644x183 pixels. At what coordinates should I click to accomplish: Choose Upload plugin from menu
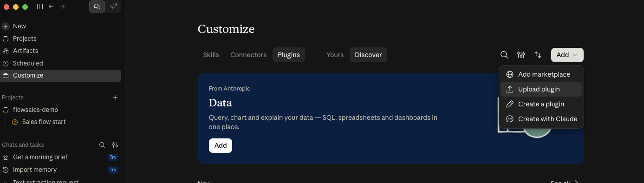541,89
